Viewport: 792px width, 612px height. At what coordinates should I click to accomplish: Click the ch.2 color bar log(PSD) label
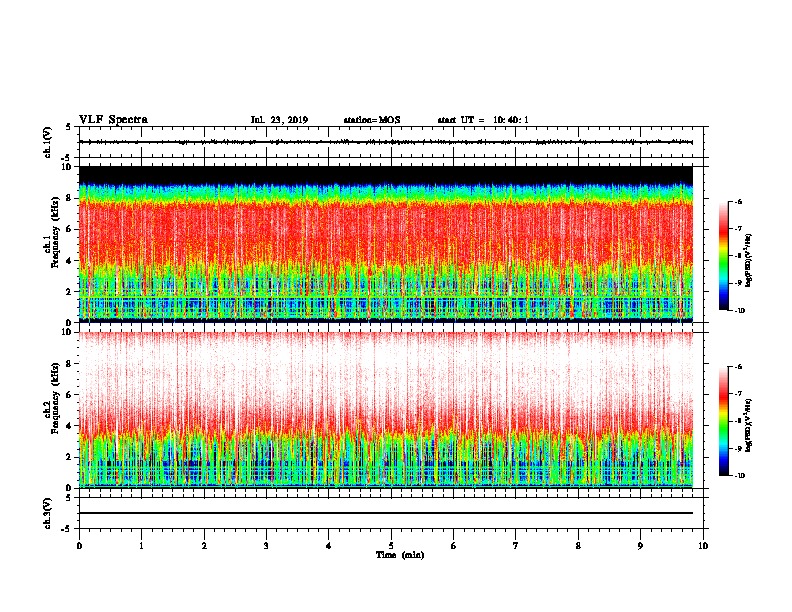point(749,425)
